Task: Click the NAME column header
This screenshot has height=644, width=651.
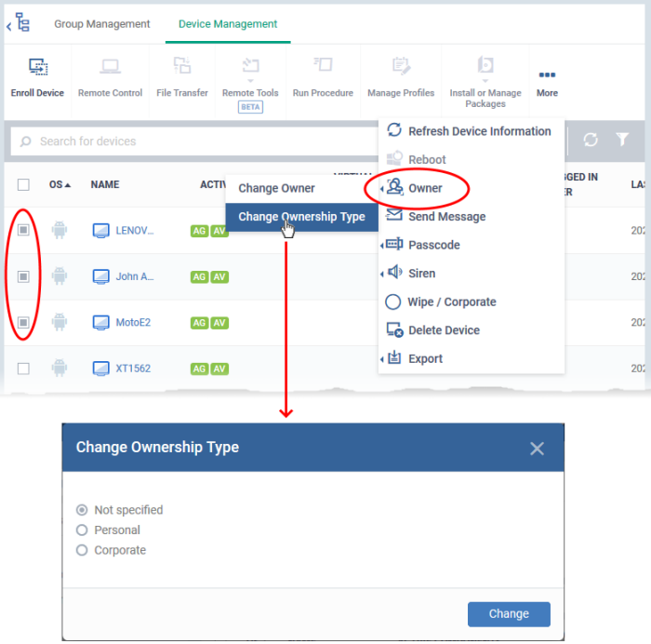Action: coord(105,184)
